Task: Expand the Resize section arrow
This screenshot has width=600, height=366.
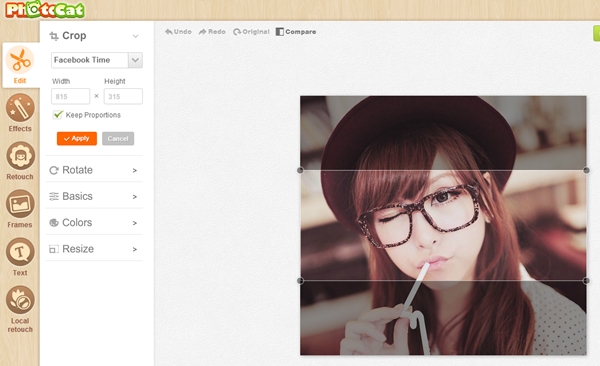Action: pos(135,249)
